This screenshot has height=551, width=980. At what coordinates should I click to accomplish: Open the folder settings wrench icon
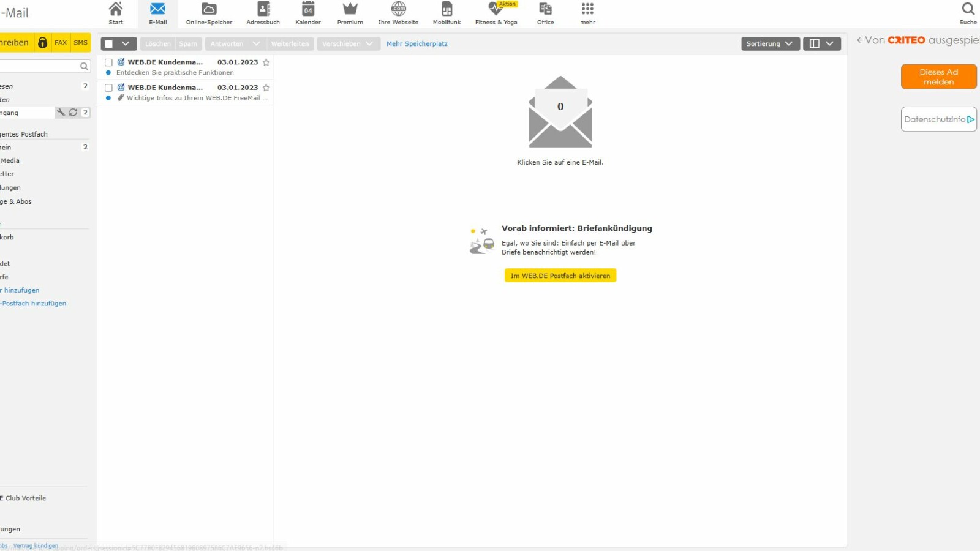point(61,112)
